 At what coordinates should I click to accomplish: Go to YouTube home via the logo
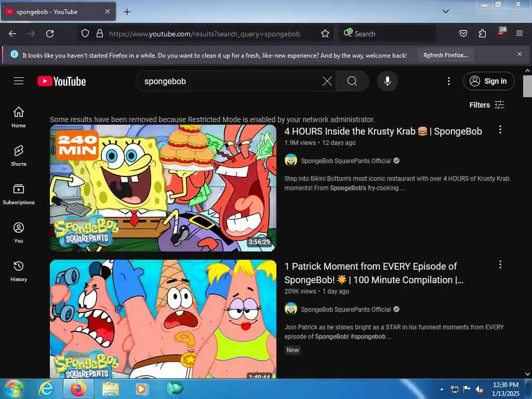61,81
